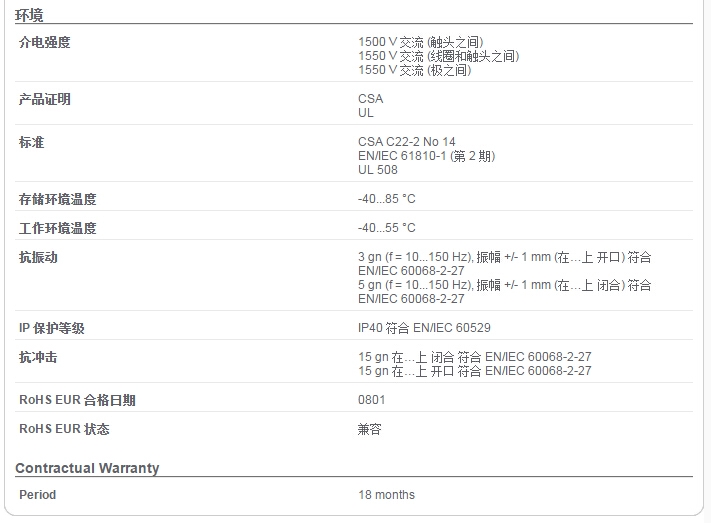The height and width of the screenshot is (523, 711).
Task: Click the RoHS EUR 合格日期 value 0801
Action: [x=371, y=400]
